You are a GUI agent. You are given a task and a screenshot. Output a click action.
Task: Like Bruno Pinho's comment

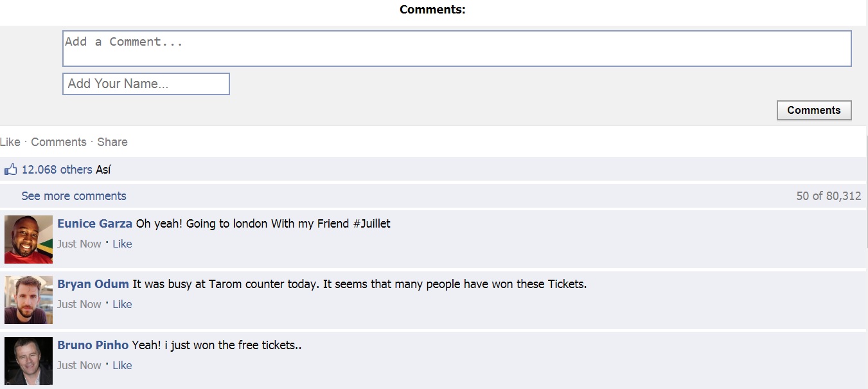click(x=122, y=365)
